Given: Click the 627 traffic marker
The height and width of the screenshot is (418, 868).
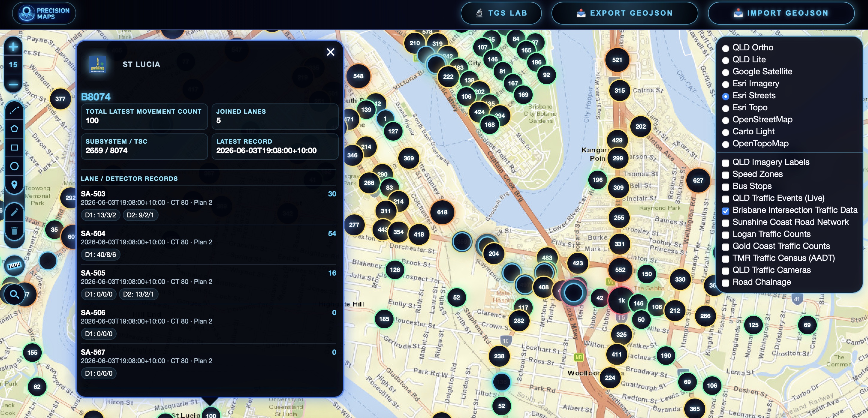Looking at the screenshot, I should pyautogui.click(x=698, y=180).
